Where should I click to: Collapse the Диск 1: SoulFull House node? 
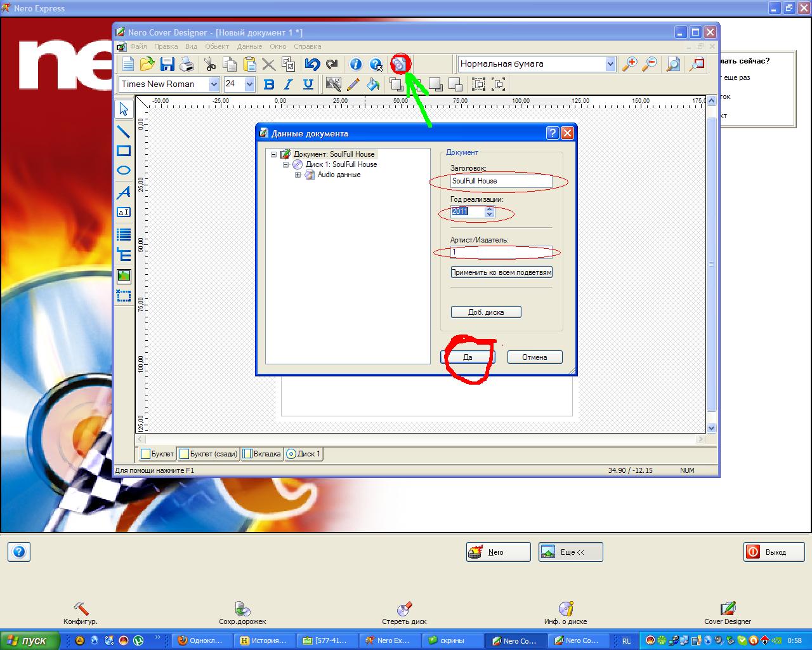286,164
